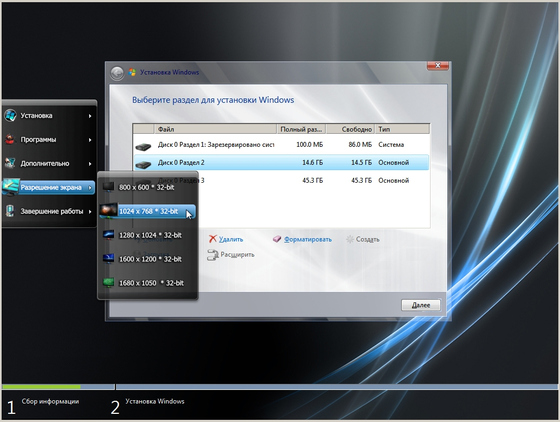Open the Программы menu

point(49,140)
